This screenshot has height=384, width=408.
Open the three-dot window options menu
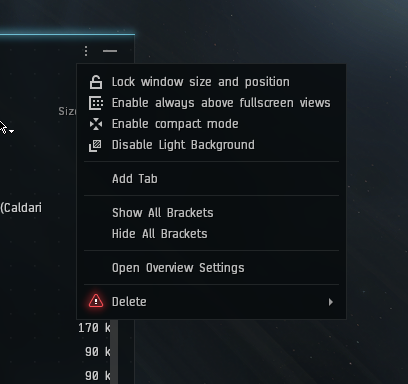pyautogui.click(x=86, y=51)
